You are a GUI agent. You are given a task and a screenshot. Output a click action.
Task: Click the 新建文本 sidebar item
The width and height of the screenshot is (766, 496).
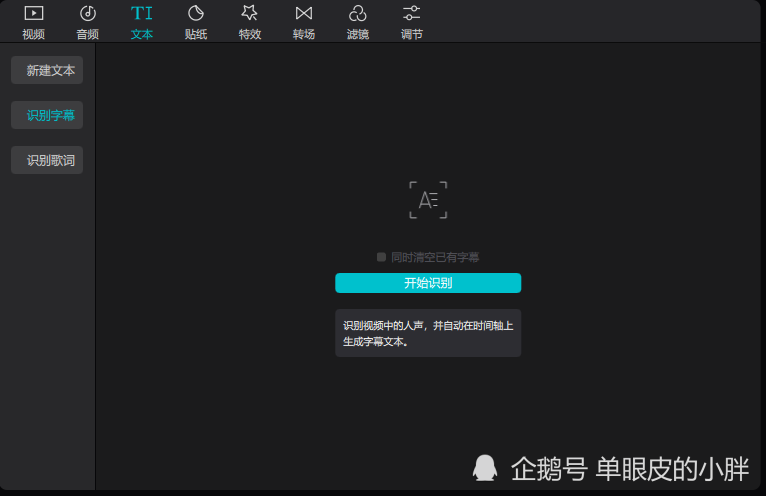tap(47, 70)
